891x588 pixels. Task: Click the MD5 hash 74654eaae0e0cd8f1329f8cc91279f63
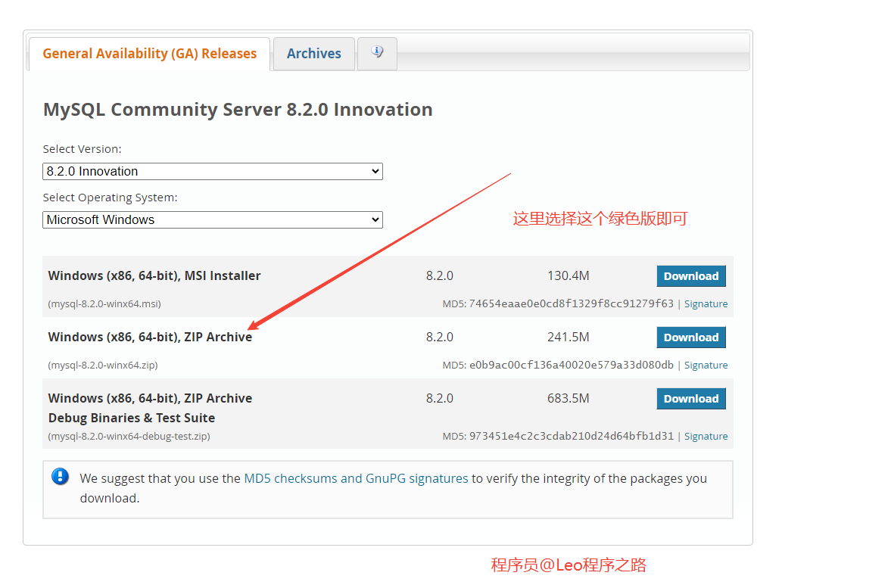click(x=571, y=304)
